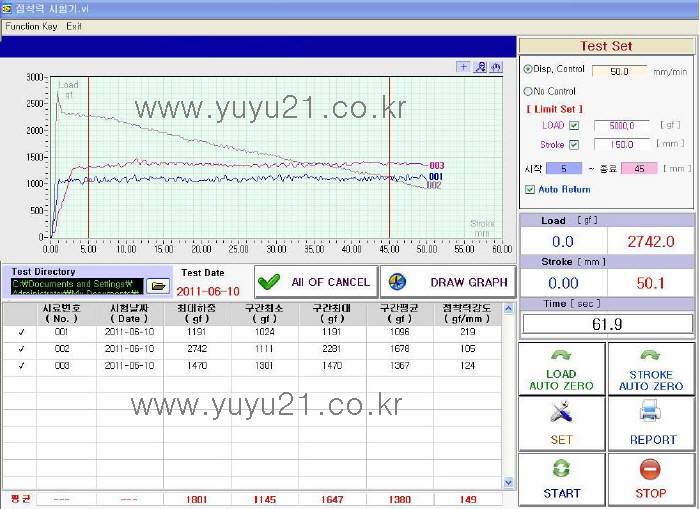Click the All OF CANCEL button
The width and height of the screenshot is (700, 509).
[x=315, y=282]
